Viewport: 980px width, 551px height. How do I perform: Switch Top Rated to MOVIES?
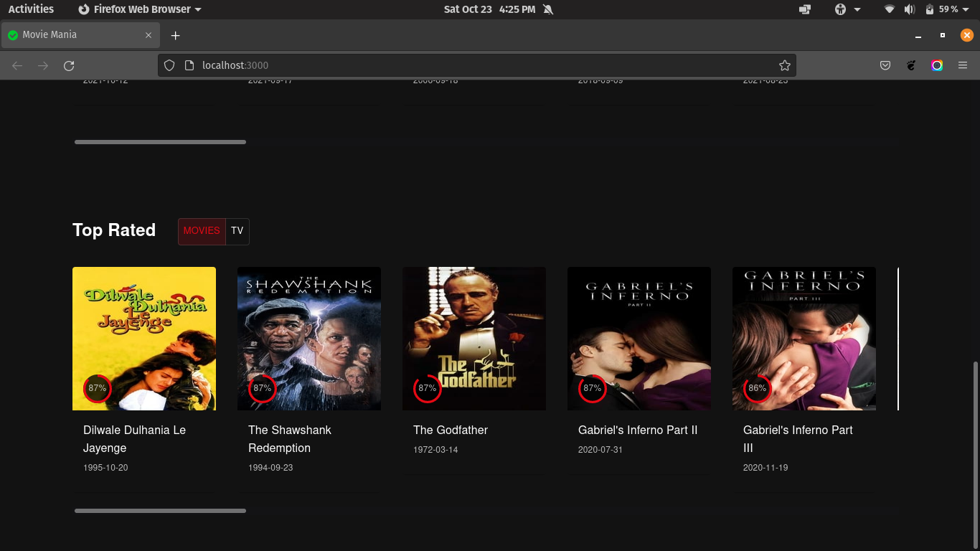[202, 231]
